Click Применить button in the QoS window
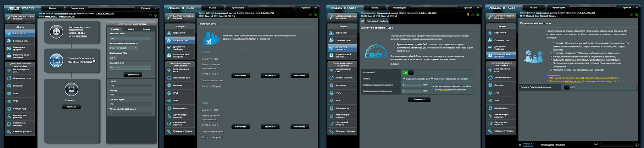644x148 pixels. (x=419, y=99)
